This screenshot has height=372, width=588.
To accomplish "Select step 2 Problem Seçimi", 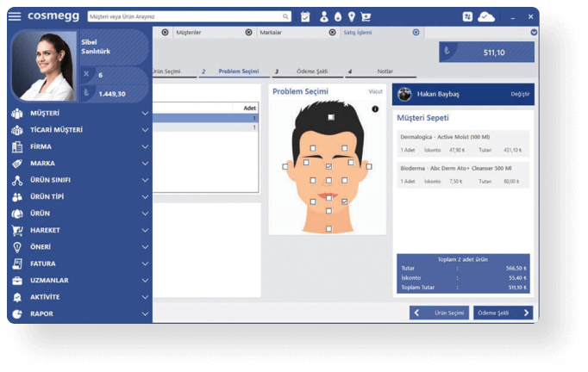I will (x=235, y=71).
